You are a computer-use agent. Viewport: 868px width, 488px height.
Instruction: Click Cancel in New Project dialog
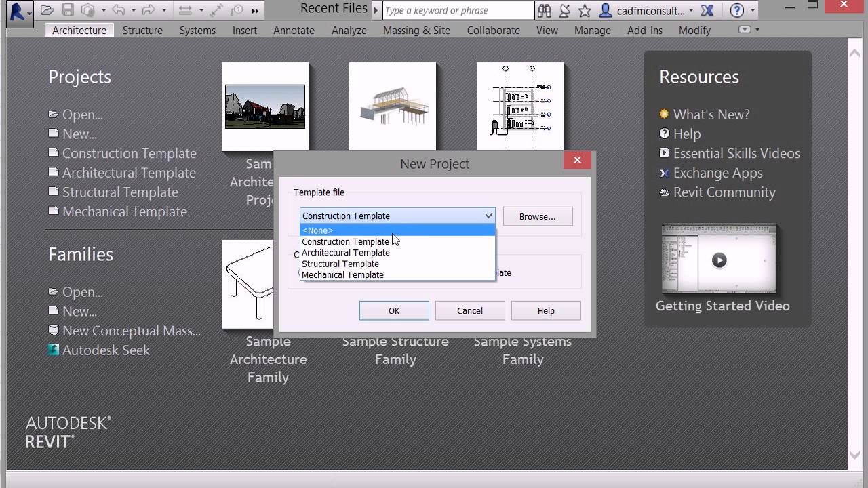(x=470, y=311)
